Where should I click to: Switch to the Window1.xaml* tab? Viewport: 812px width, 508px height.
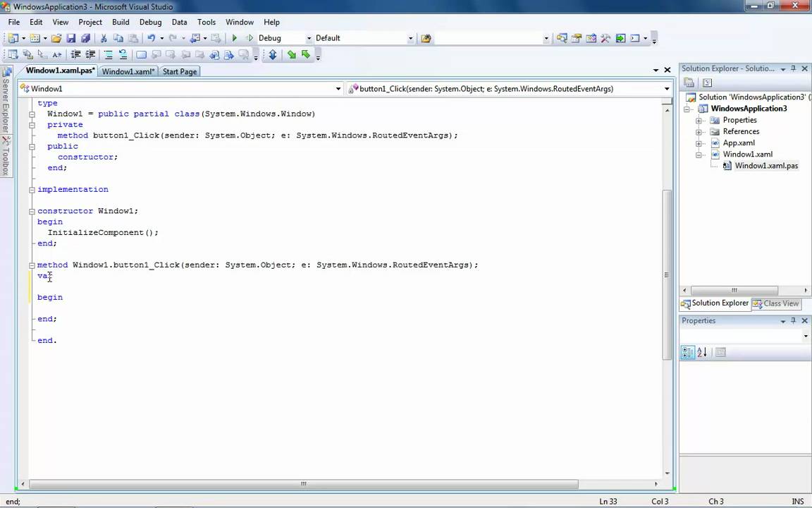[x=128, y=71]
